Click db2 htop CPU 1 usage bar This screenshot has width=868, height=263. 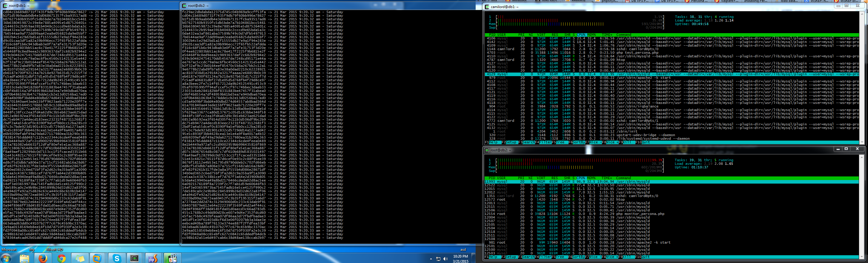576,160
